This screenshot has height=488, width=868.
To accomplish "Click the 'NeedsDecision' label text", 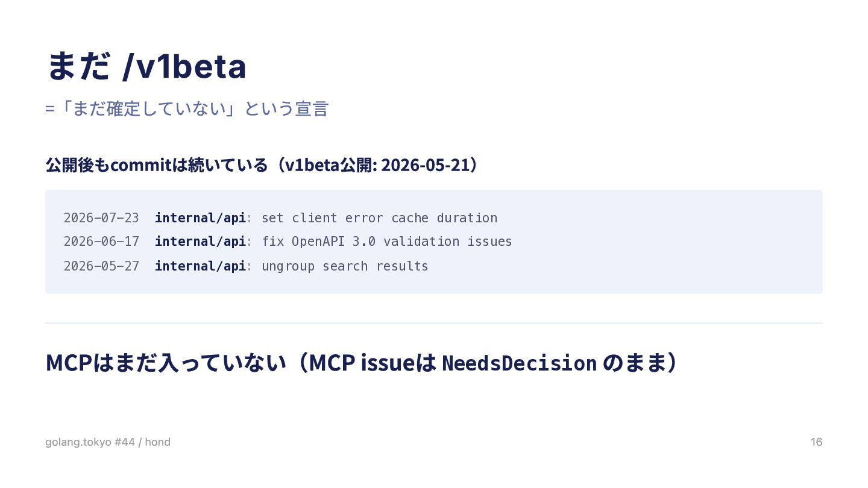I will click(520, 363).
